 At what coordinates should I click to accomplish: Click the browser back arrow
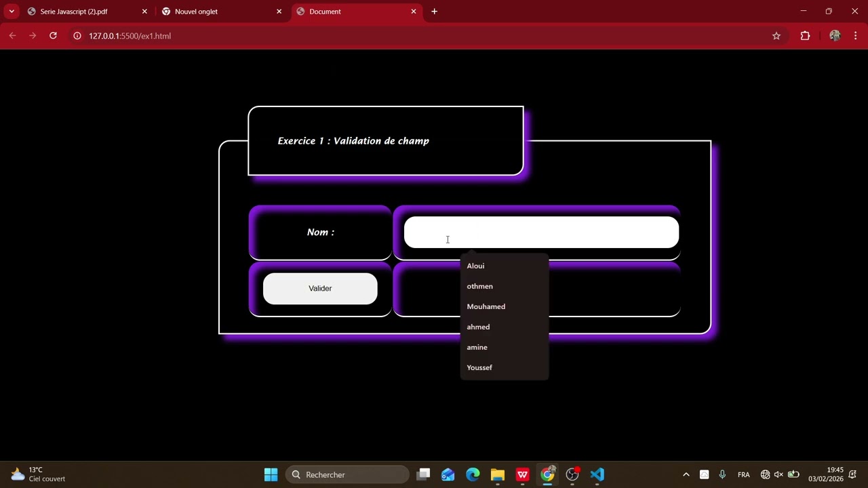(12, 36)
